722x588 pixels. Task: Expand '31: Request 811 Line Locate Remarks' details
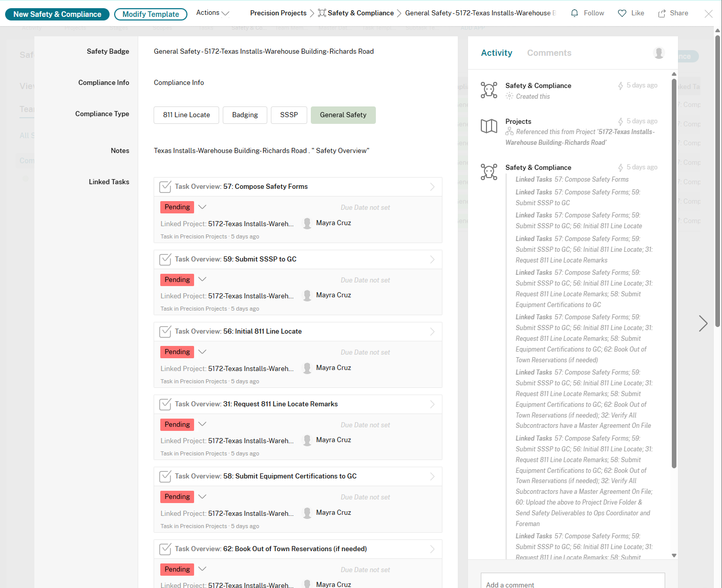pos(432,404)
